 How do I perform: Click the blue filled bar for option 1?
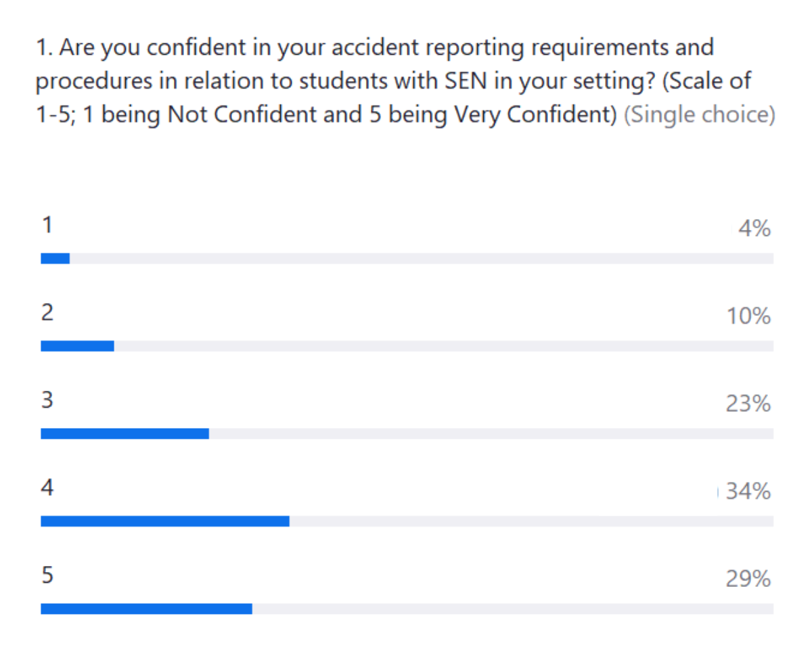pyautogui.click(x=55, y=258)
